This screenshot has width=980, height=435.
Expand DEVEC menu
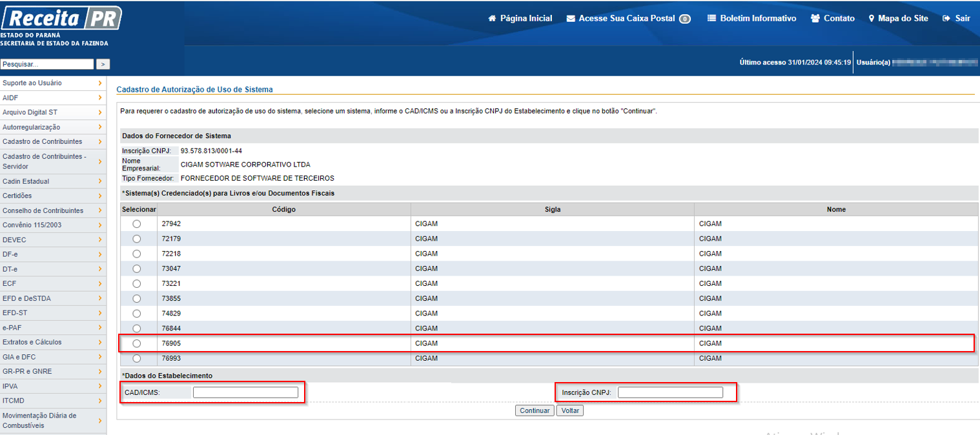point(53,240)
